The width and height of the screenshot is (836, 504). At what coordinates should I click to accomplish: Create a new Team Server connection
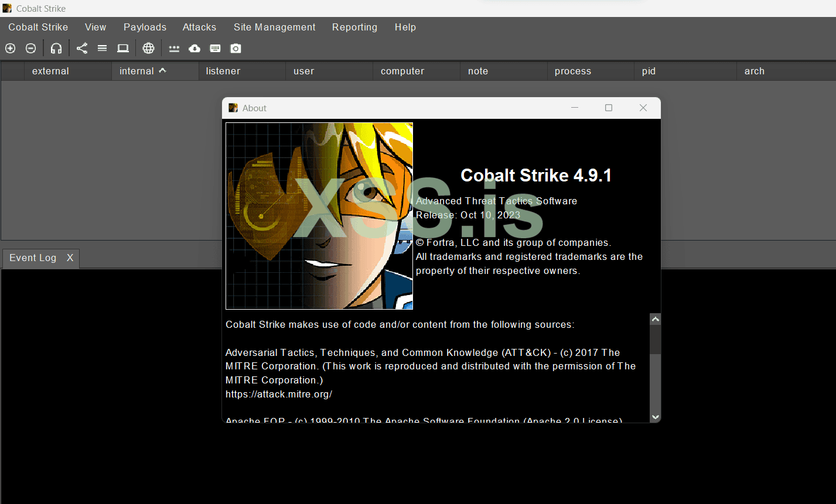point(10,48)
